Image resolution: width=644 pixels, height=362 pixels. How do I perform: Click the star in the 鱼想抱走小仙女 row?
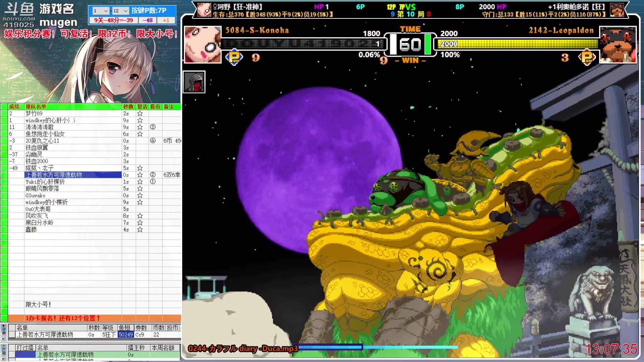click(140, 134)
